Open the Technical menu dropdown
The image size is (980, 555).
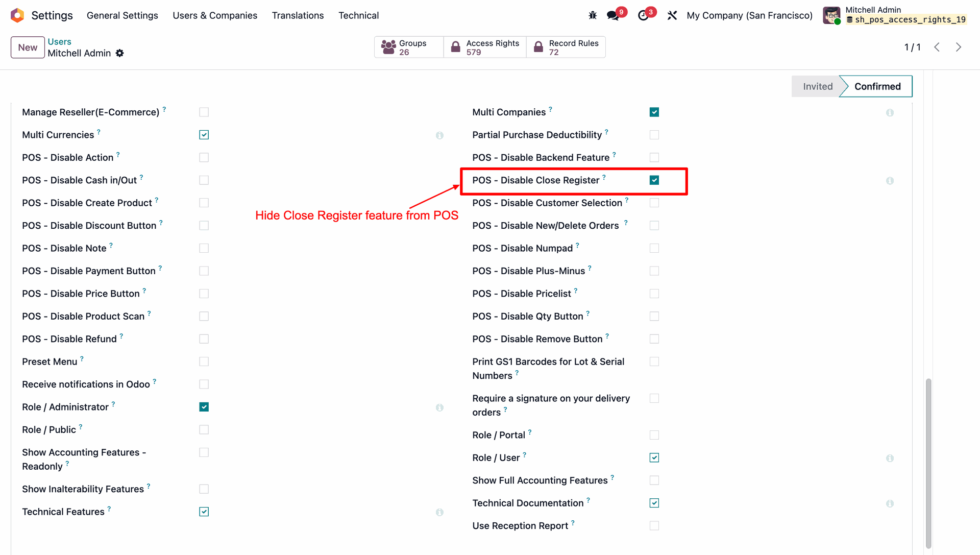358,15
